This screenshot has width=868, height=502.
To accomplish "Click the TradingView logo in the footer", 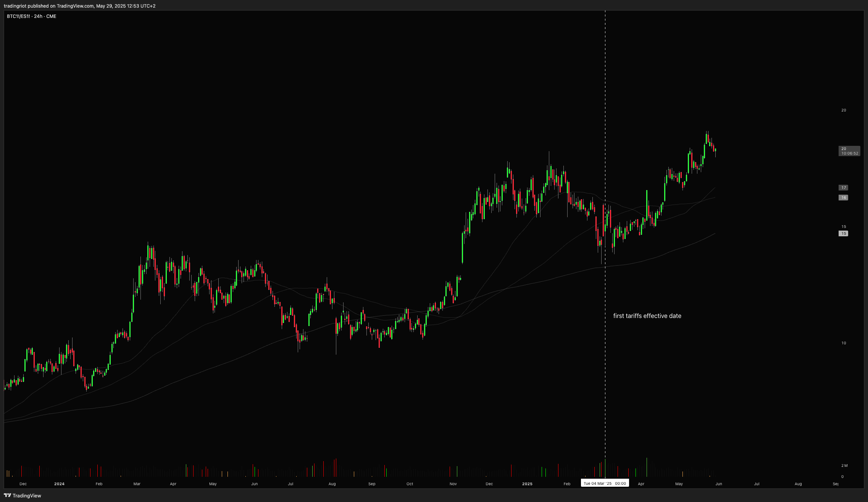I will (23, 496).
